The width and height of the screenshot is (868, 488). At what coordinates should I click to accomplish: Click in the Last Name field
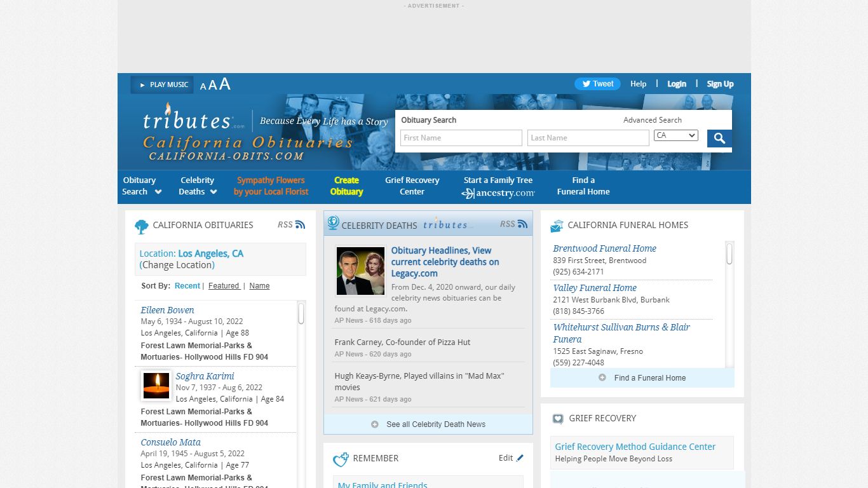point(588,138)
